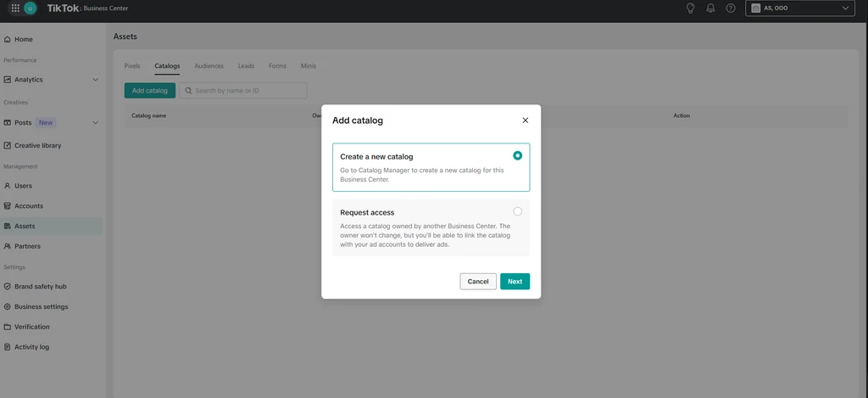The width and height of the screenshot is (868, 398).
Task: Switch to the Catalogs tab
Action: click(167, 66)
